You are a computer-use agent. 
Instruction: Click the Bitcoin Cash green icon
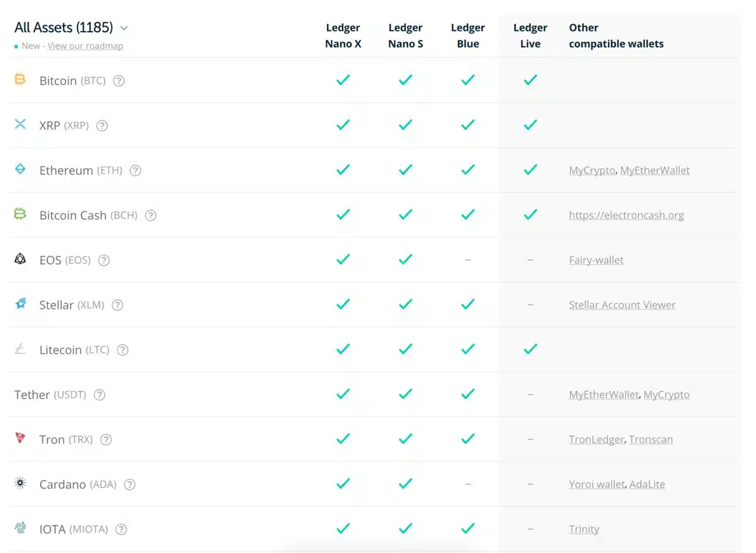[20, 214]
